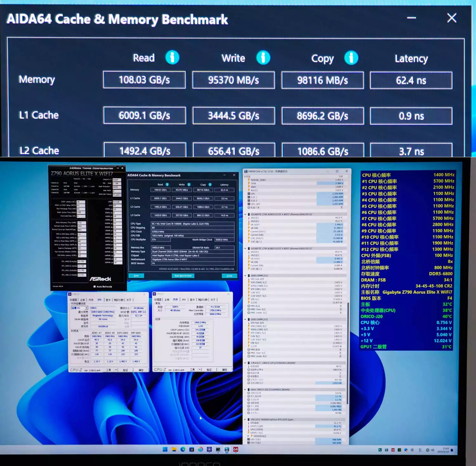Collapse the DDR5 DIMM [#1] group in HWiNFO

pos(245,275)
